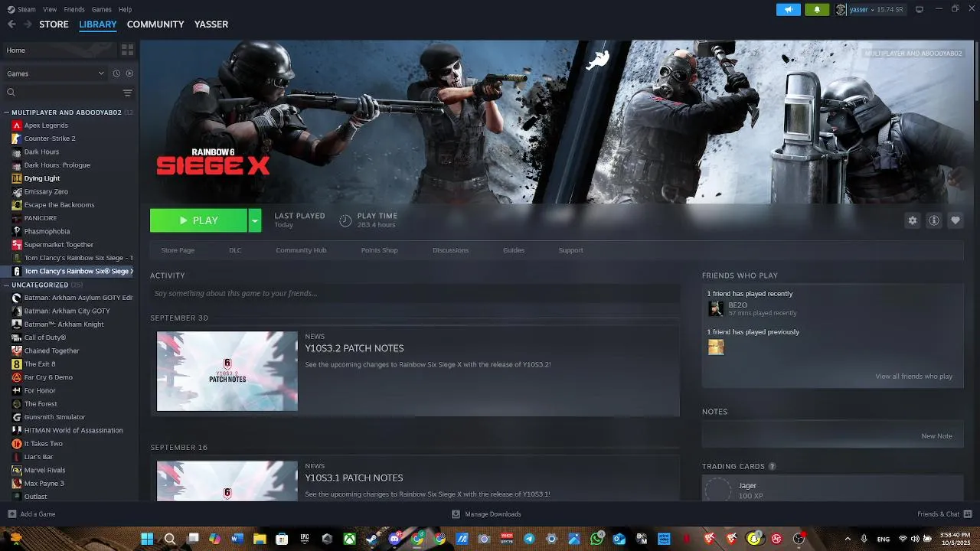Open the collections grid view icon

(127, 50)
